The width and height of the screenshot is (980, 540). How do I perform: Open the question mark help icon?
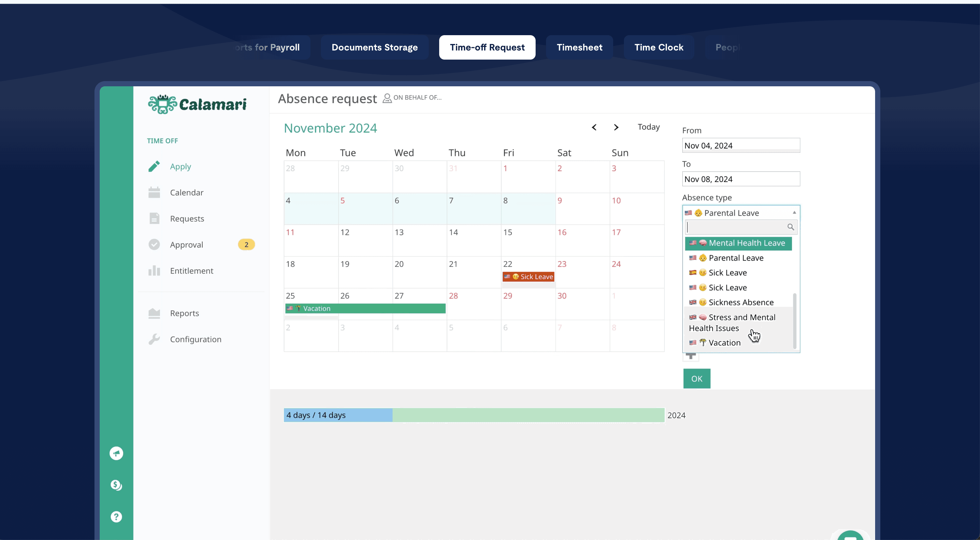116,517
